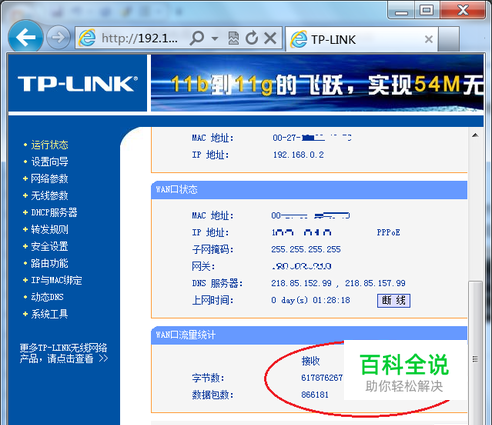The width and height of the screenshot is (492, 425).
Task: Click 更多TP-LINK无线网络产品 link
Action: point(63,353)
